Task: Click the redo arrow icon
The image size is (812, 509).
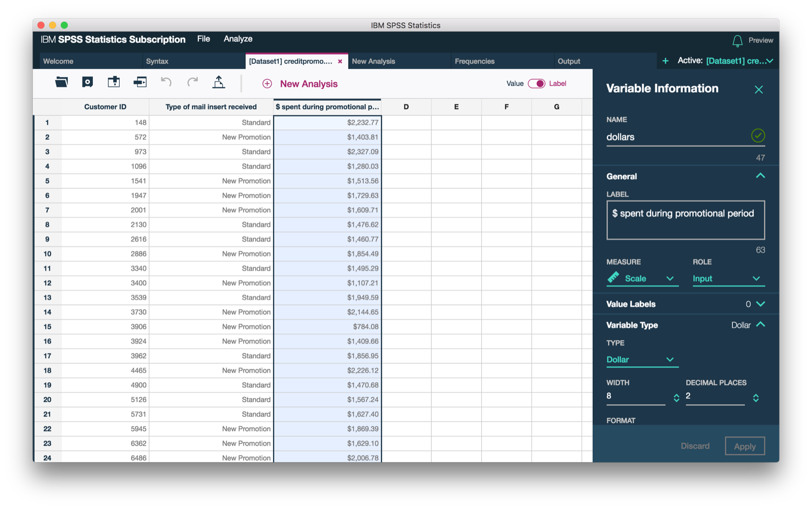Action: pyautogui.click(x=192, y=82)
